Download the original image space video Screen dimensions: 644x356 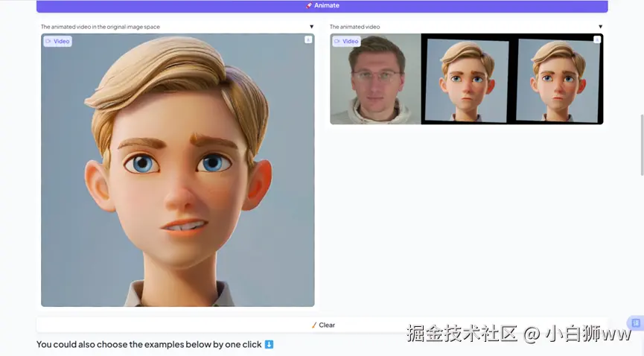[x=308, y=40]
